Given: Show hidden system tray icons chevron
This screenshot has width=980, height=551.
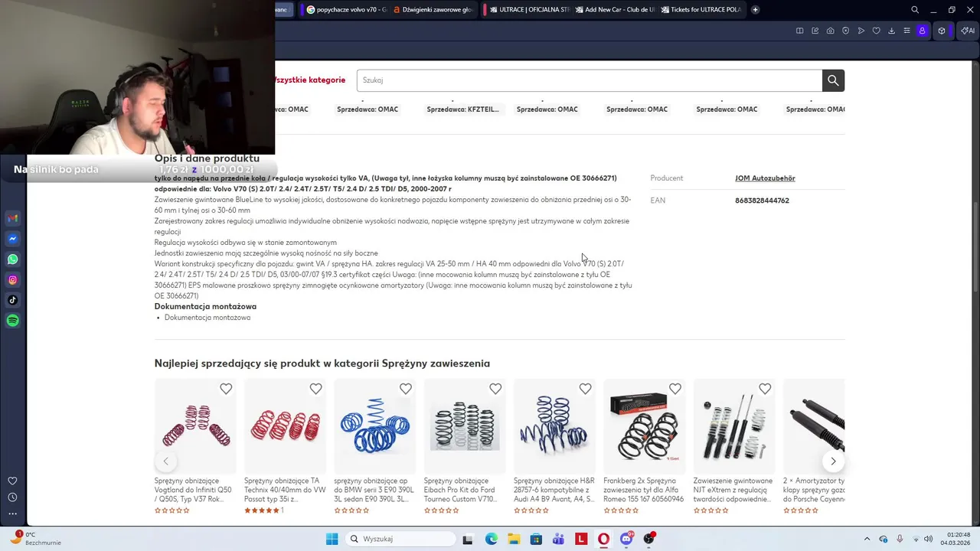Looking at the screenshot, I should pos(867,539).
